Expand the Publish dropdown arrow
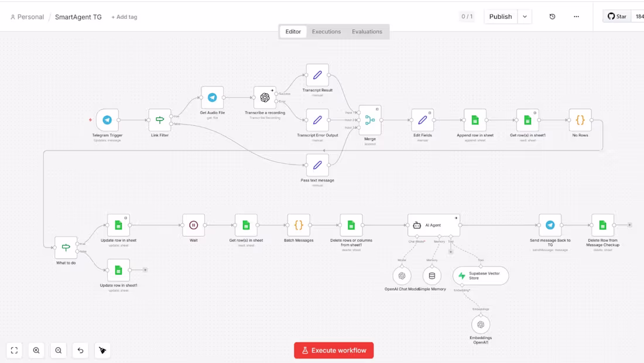This screenshot has width=644, height=363. (x=525, y=16)
